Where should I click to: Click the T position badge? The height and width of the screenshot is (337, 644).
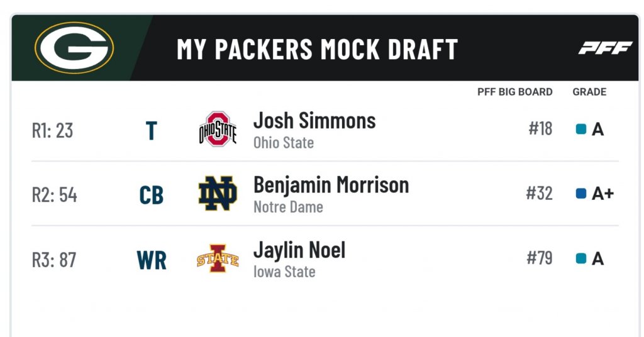click(x=151, y=131)
